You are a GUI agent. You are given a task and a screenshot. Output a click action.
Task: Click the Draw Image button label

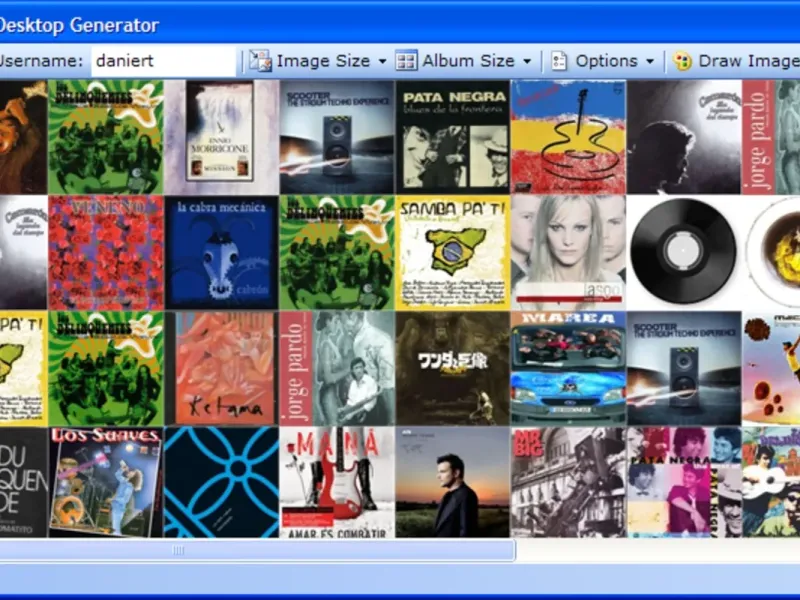coord(748,61)
